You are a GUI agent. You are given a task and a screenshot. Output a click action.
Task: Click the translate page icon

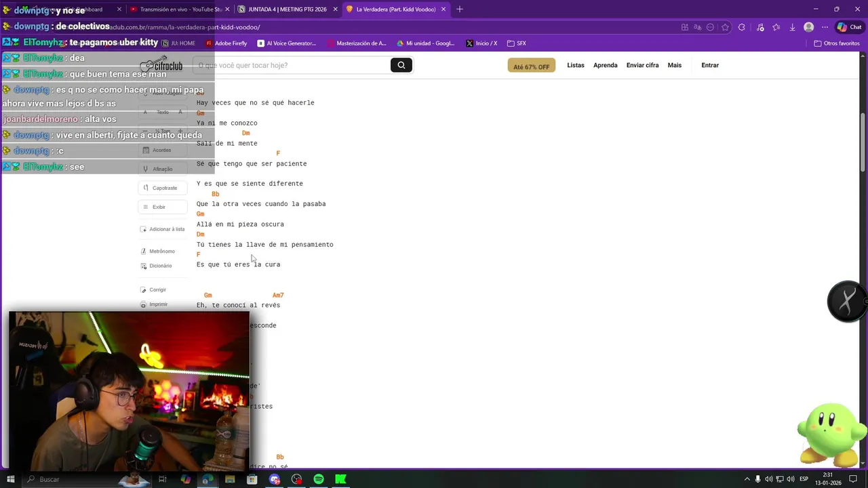tap(698, 27)
